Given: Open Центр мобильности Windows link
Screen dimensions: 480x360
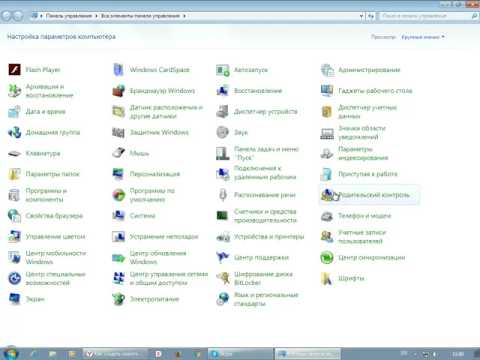Looking at the screenshot, I should [x=56, y=257].
